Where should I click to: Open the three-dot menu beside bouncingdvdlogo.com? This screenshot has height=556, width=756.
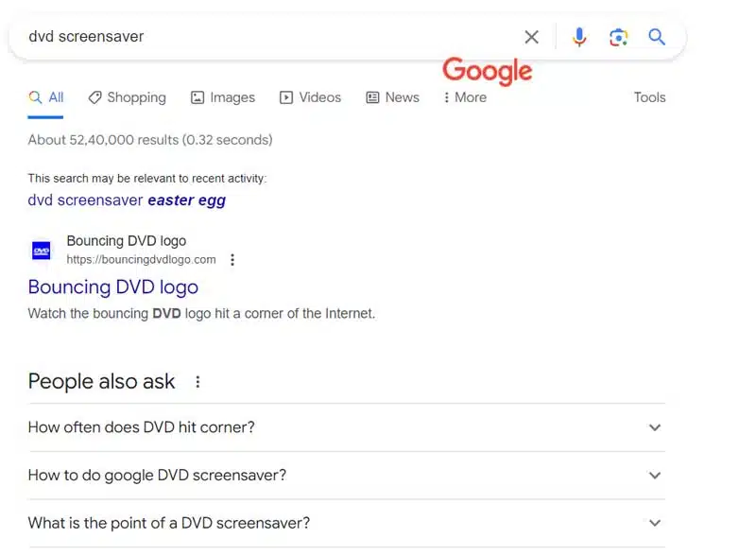232,259
